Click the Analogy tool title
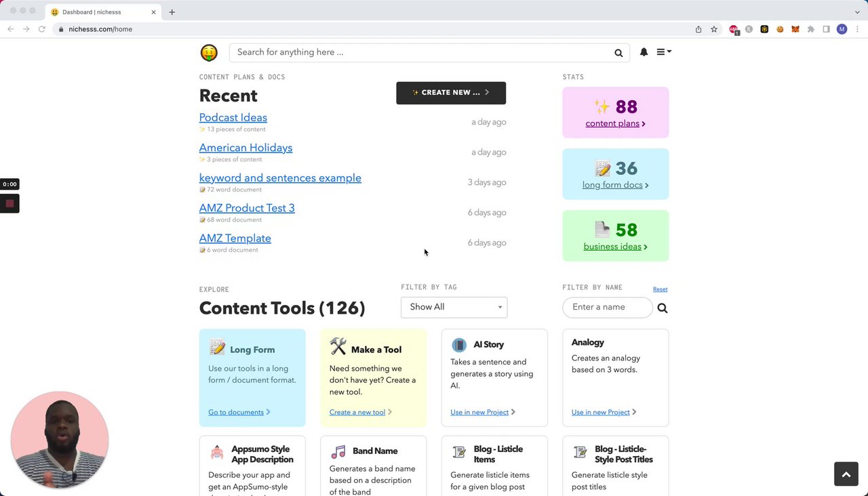 click(588, 343)
